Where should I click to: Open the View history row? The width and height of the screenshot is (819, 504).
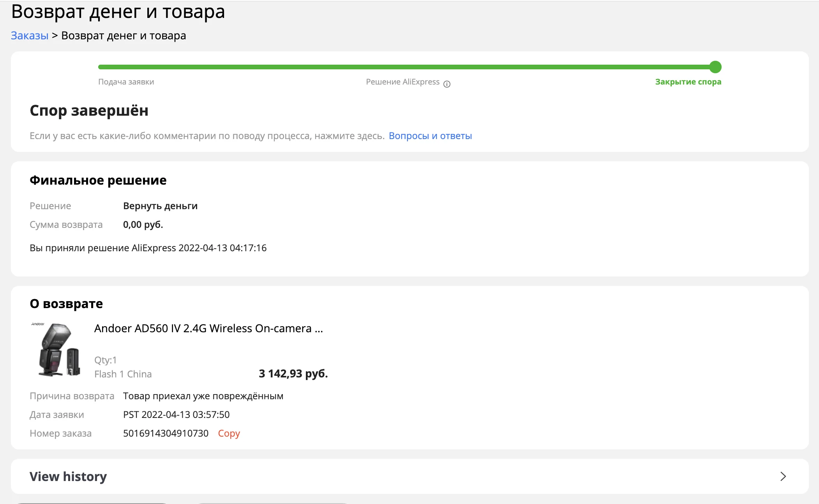tap(68, 476)
